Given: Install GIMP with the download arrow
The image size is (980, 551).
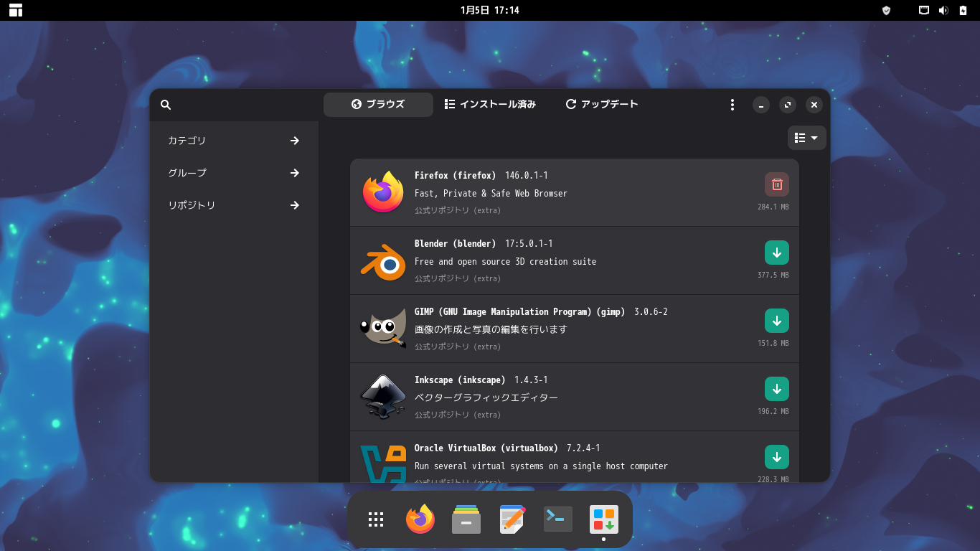Looking at the screenshot, I should tap(777, 321).
